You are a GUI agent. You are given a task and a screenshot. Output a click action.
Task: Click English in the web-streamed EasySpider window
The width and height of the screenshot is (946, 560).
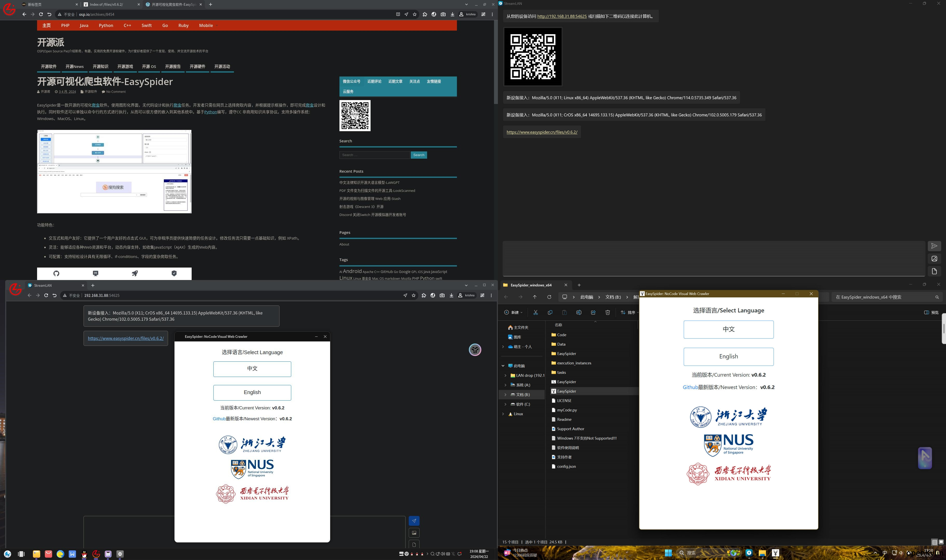(252, 393)
